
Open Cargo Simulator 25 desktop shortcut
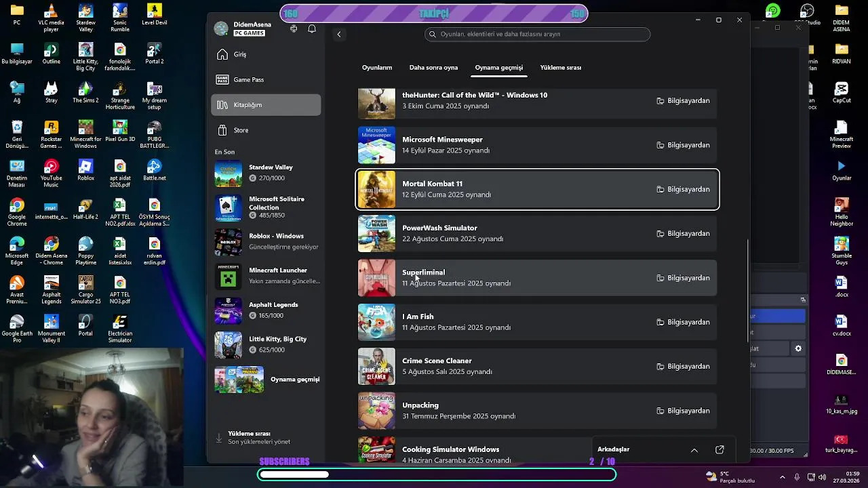(85, 291)
